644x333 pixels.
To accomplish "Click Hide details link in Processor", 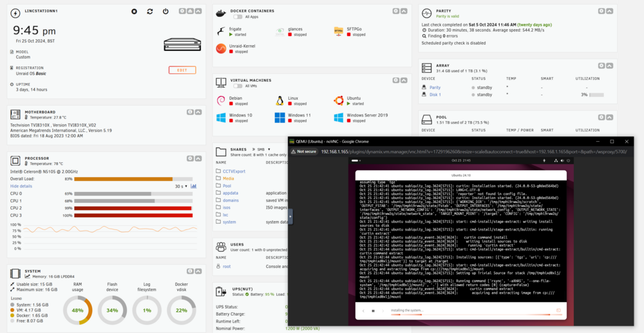I will coord(21,186).
